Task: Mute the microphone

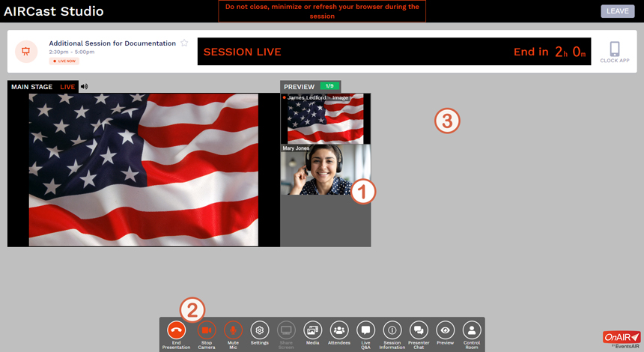Action: point(234,330)
